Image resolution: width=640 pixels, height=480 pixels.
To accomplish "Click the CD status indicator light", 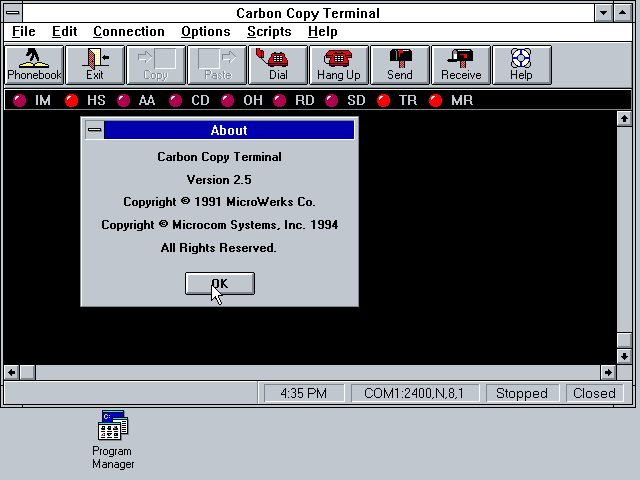I will [x=176, y=100].
